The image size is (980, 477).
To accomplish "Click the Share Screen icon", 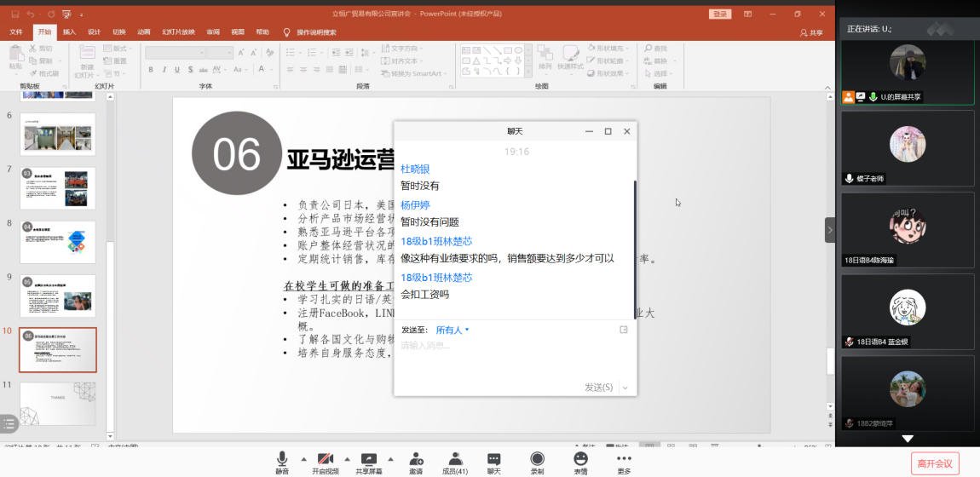I will click(x=369, y=460).
